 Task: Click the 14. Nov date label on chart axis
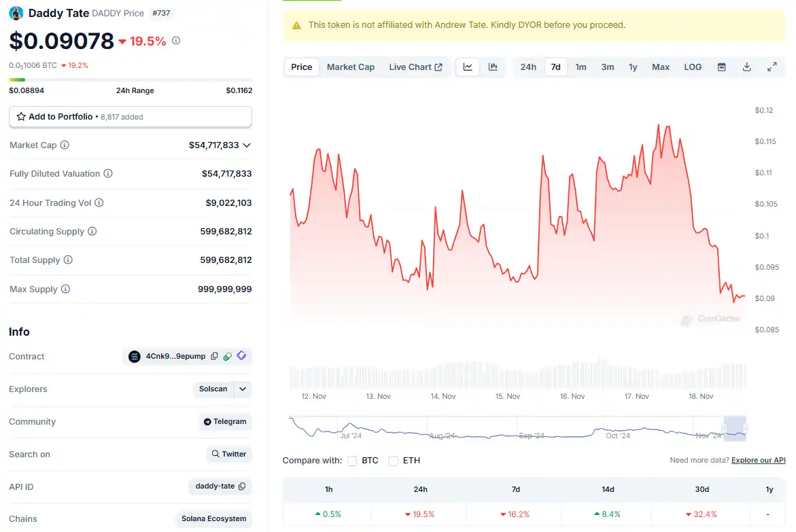tap(443, 396)
